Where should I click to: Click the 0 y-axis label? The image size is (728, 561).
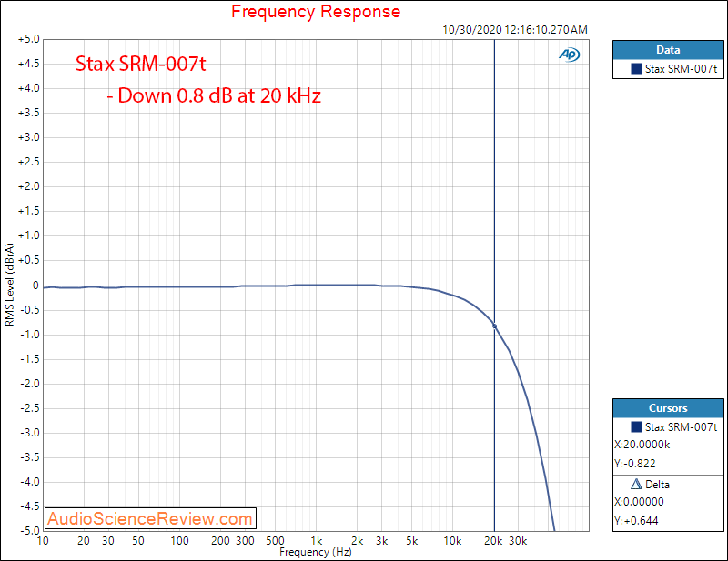click(x=35, y=286)
